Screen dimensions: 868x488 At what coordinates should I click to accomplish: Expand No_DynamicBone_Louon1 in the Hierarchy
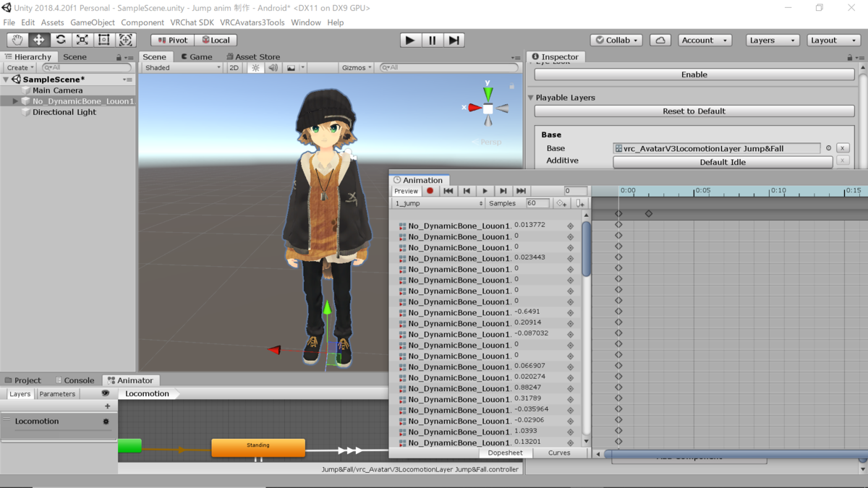(15, 101)
